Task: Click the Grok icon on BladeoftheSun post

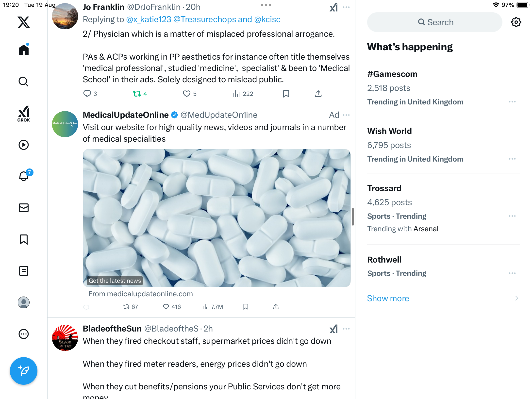Action: click(333, 329)
